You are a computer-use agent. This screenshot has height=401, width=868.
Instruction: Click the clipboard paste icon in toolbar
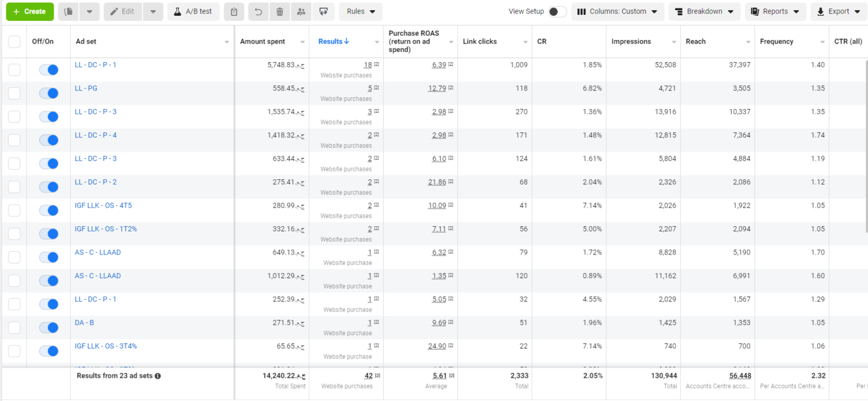point(234,12)
